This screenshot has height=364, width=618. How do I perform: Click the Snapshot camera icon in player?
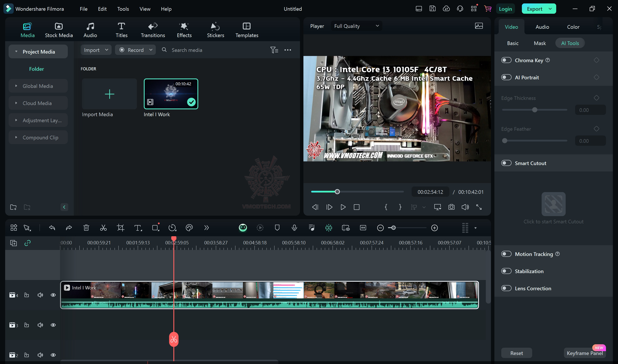coord(451,207)
